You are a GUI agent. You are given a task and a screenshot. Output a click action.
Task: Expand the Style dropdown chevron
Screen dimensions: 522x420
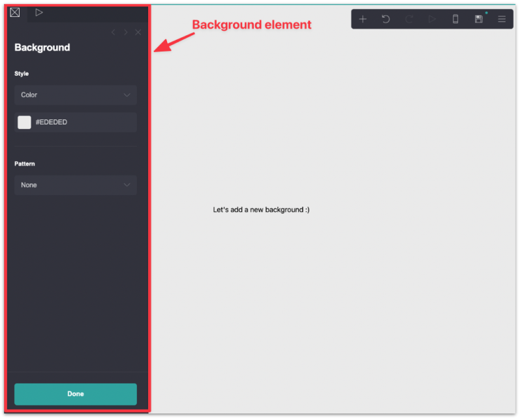click(128, 95)
